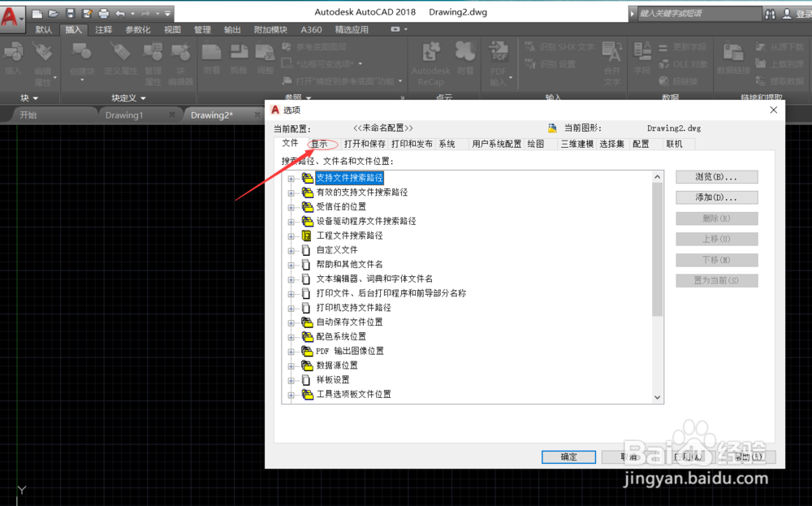812x506 pixels.
Task: Click the binoculars search icon in title bar
Action: 771,14
